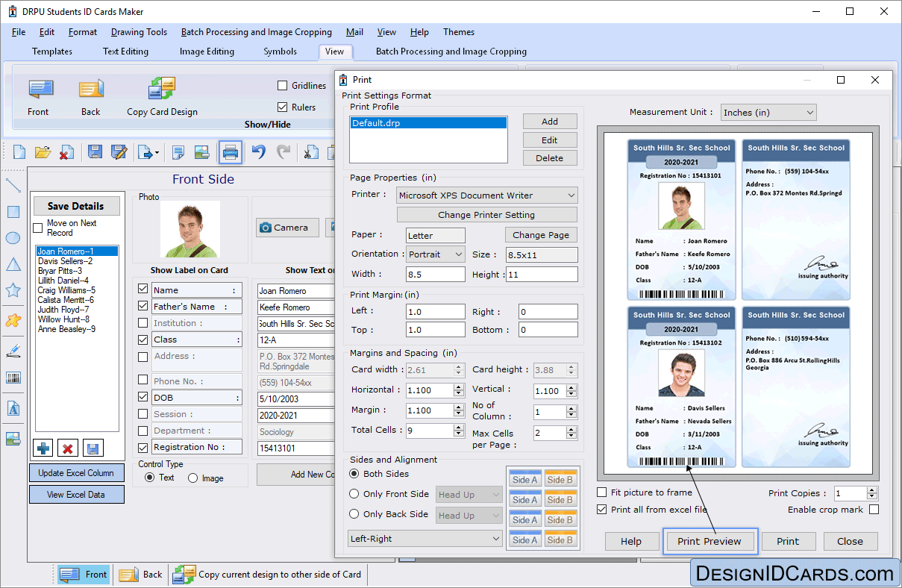The width and height of the screenshot is (902, 588).
Task: Delete record with red X icon
Action: click(x=68, y=448)
